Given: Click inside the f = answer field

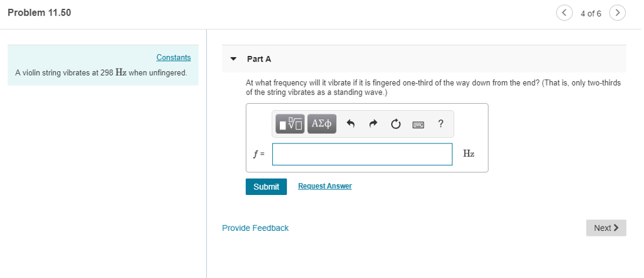Looking at the screenshot, I should [362, 154].
